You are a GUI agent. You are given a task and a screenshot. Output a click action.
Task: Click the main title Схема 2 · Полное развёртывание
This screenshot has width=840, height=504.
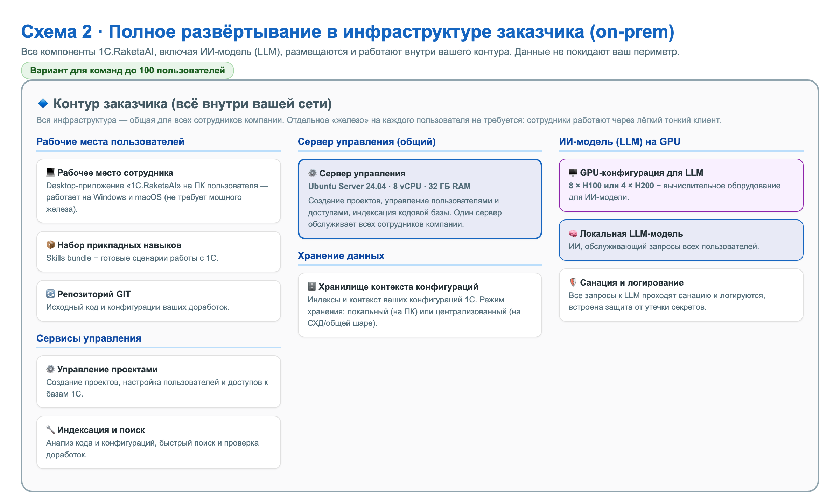click(x=348, y=31)
